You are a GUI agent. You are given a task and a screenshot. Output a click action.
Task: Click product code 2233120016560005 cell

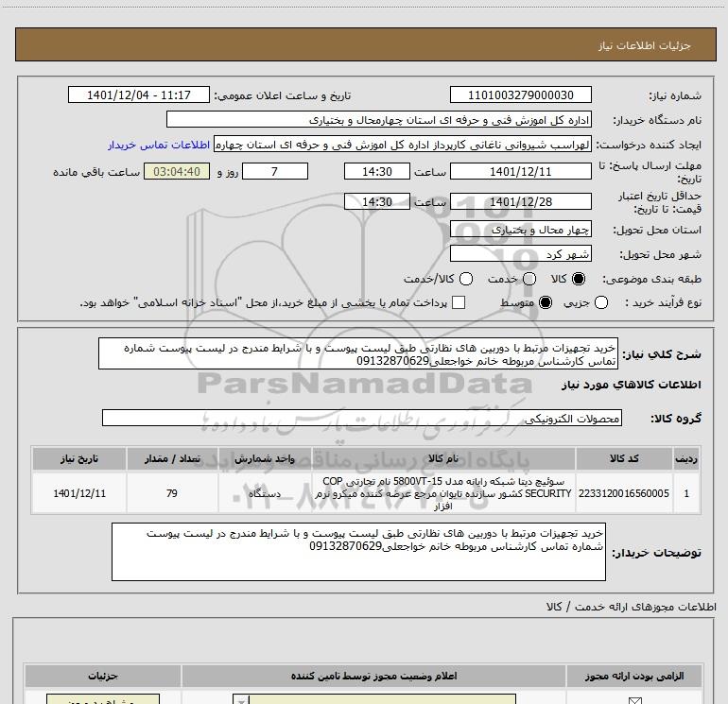624,493
